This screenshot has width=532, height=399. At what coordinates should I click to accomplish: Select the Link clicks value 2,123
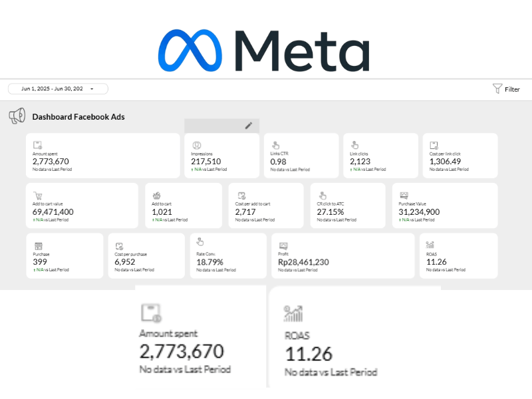click(x=360, y=162)
